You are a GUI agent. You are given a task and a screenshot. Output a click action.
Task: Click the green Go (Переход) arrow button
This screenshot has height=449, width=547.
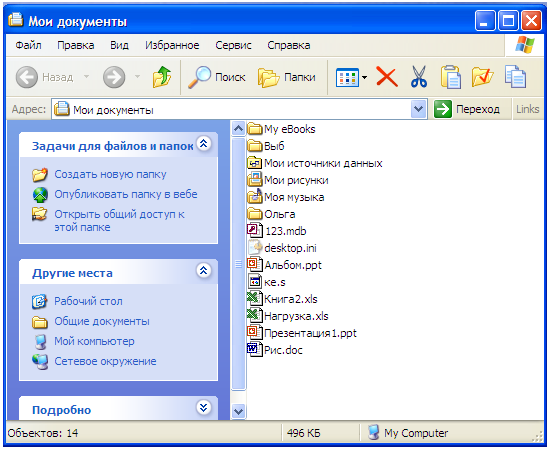(443, 109)
